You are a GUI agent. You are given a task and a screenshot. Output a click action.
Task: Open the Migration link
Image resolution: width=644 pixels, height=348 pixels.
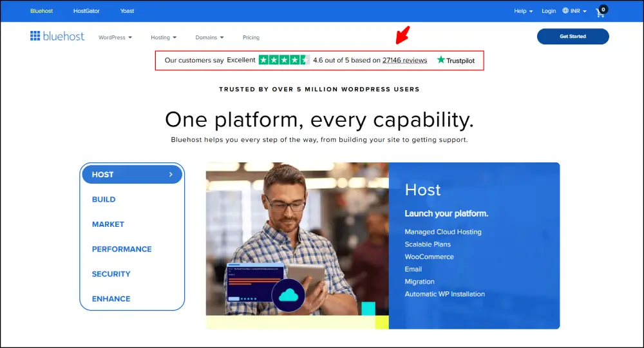pyautogui.click(x=419, y=282)
